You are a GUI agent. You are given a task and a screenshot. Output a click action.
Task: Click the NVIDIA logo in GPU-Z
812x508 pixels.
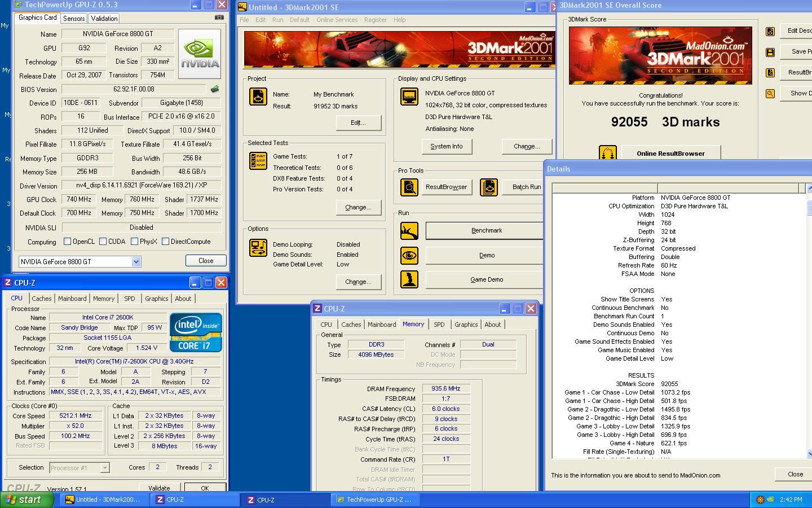(200, 54)
